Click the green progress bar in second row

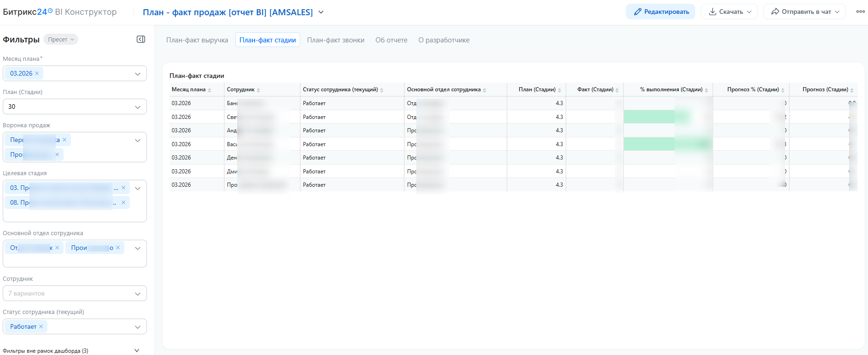(649, 117)
